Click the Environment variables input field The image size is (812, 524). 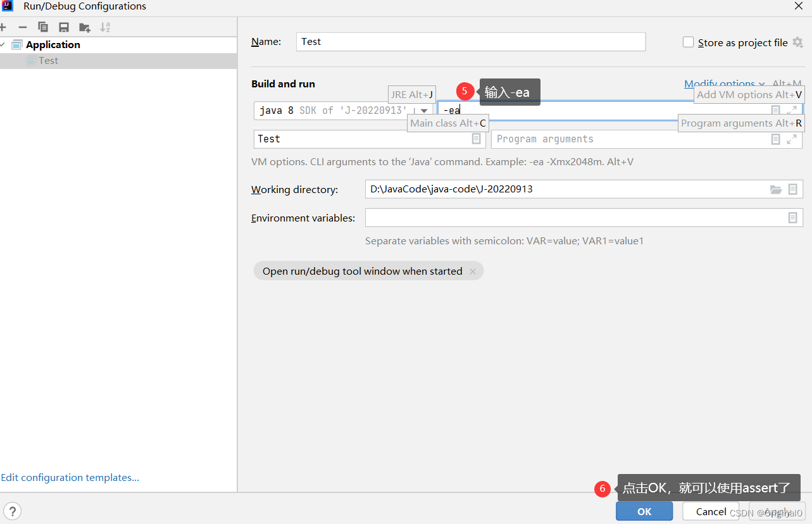click(584, 218)
